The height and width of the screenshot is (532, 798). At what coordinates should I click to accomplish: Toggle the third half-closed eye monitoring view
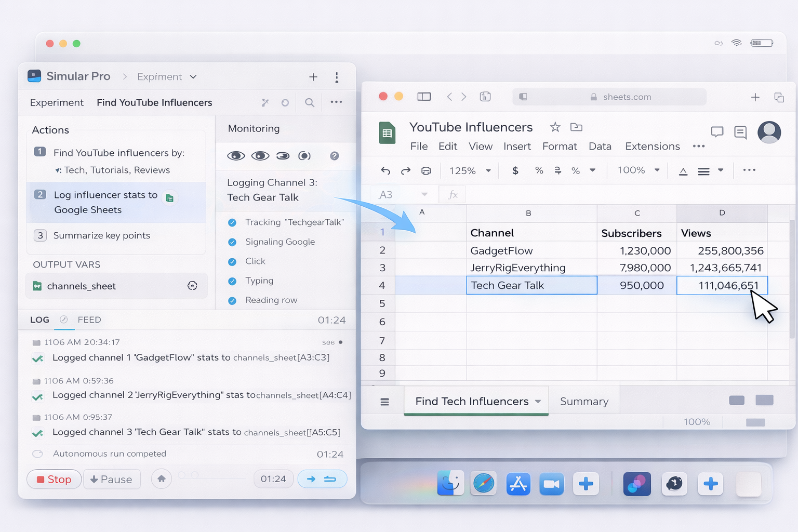pos(283,156)
